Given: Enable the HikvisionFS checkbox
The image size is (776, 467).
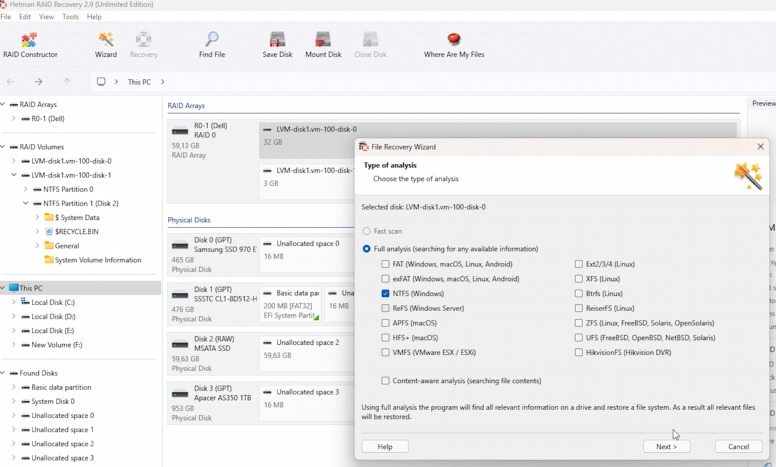Looking at the screenshot, I should pos(579,353).
